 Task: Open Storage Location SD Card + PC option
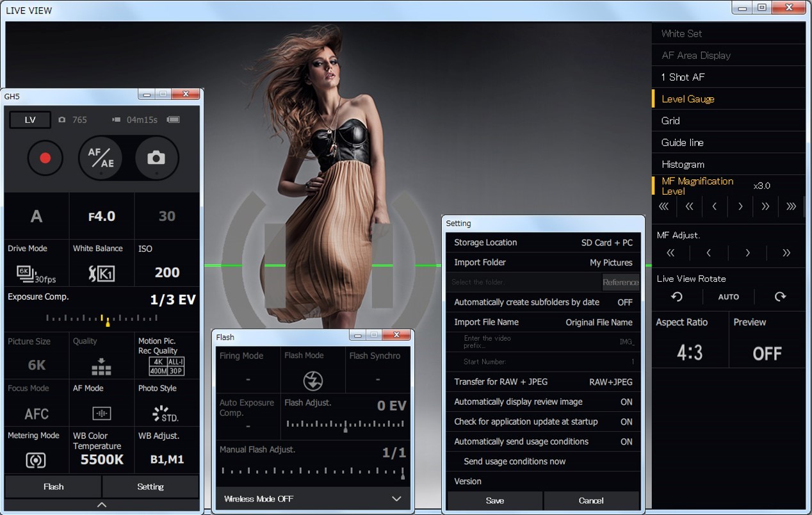pos(543,242)
